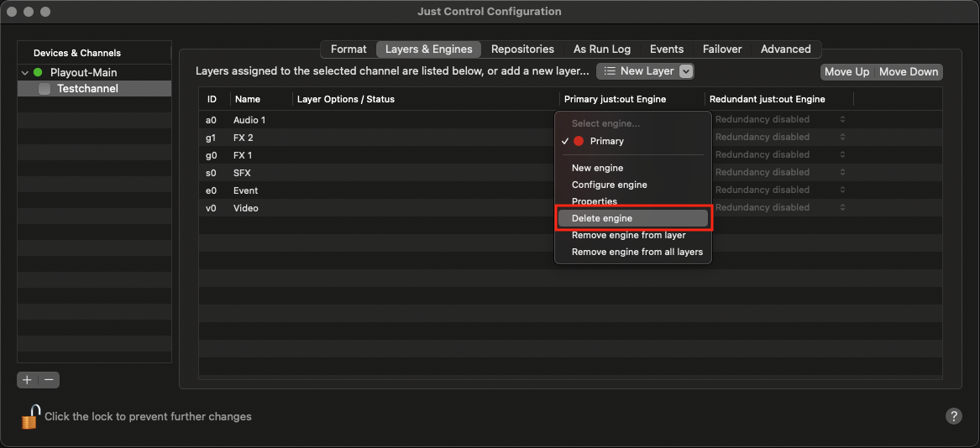The height and width of the screenshot is (448, 980).
Task: Click the ID column header
Action: pos(214,99)
